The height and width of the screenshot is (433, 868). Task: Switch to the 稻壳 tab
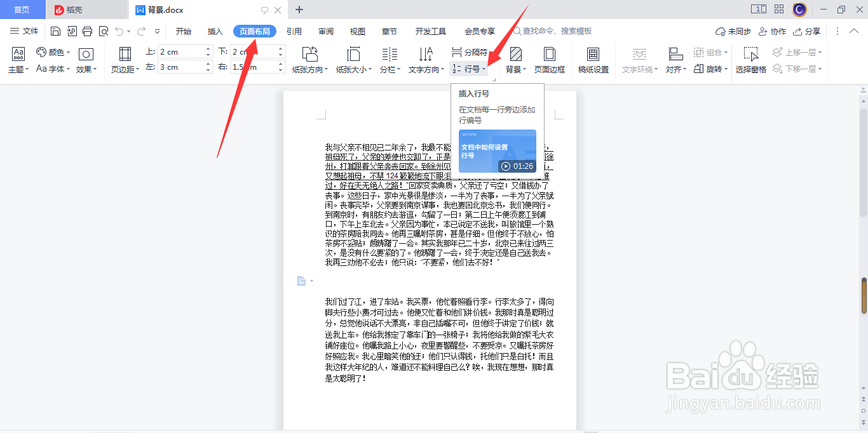tap(86, 10)
